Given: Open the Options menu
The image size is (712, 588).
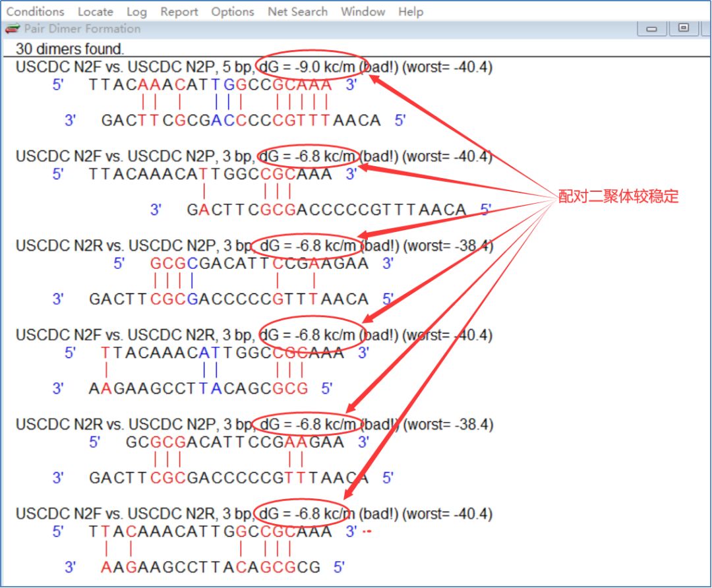Looking at the screenshot, I should click(233, 11).
